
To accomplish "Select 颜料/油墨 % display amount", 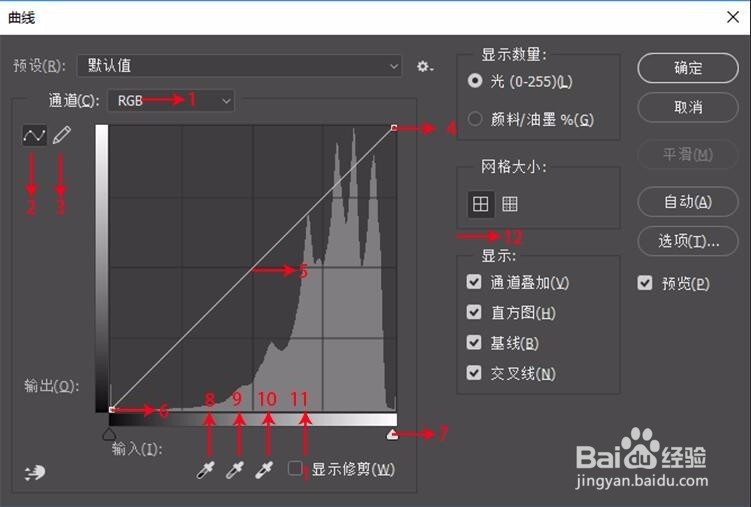I will [x=531, y=119].
